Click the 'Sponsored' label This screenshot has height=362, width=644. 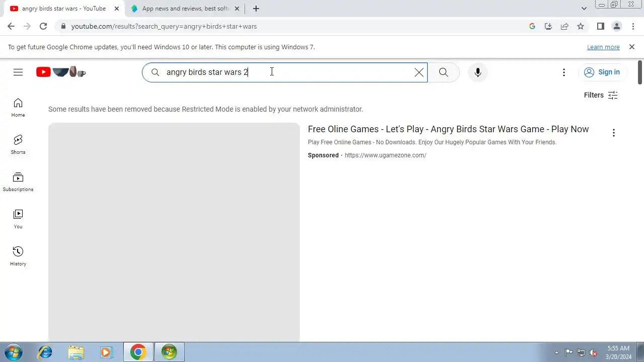[323, 155]
